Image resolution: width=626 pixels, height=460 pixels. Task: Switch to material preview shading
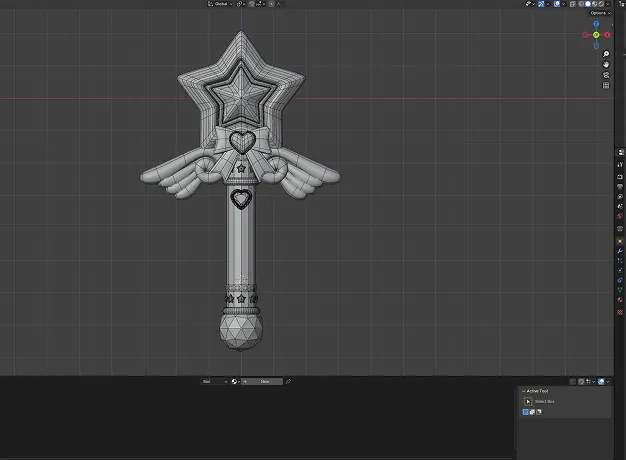pyautogui.click(x=594, y=4)
